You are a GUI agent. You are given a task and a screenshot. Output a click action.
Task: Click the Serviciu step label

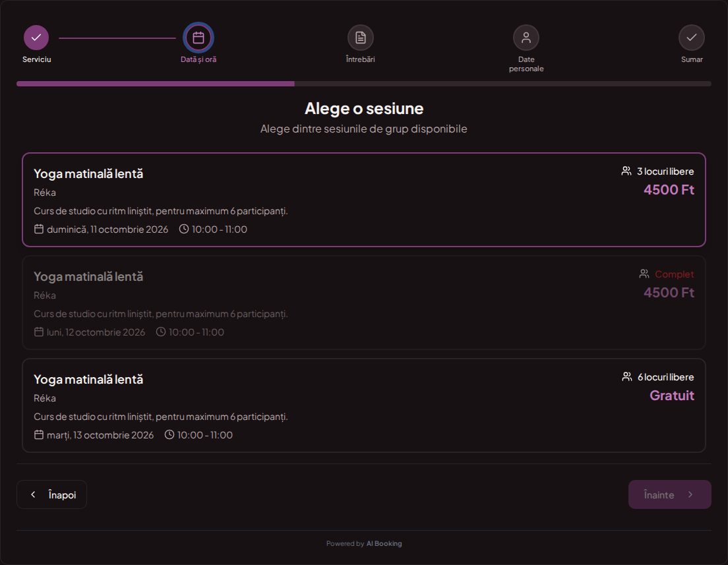37,59
